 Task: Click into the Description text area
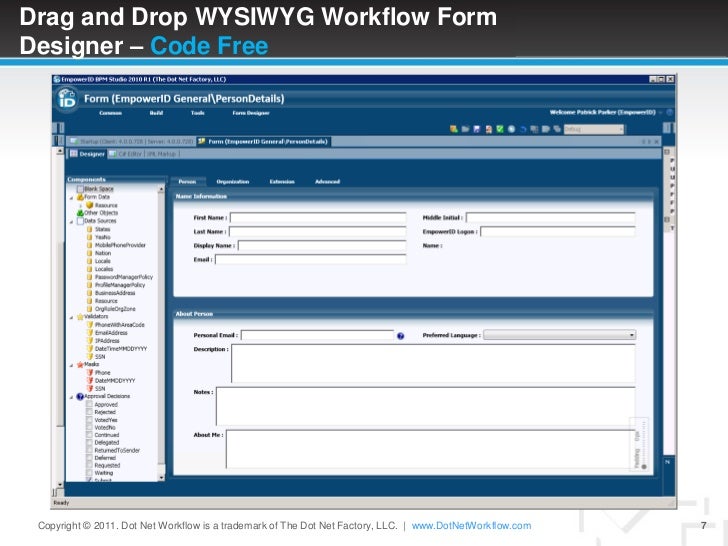pos(433,363)
